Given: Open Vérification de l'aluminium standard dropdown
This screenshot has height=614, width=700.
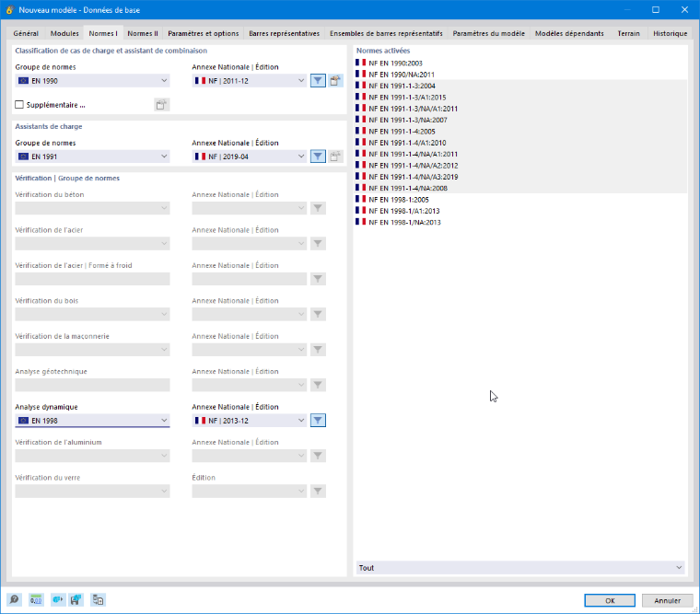Looking at the screenshot, I should 92,456.
